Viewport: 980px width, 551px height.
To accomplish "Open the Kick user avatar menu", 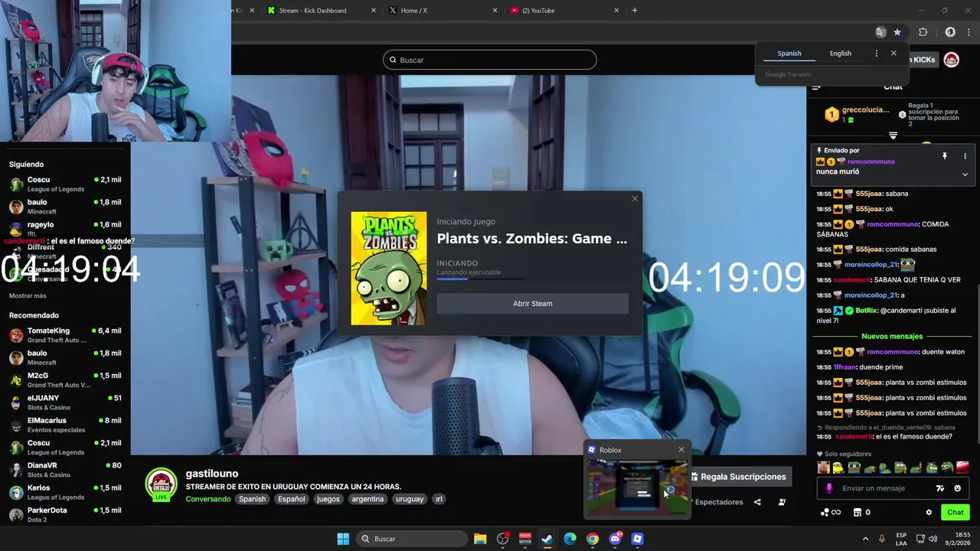I will [x=952, y=60].
